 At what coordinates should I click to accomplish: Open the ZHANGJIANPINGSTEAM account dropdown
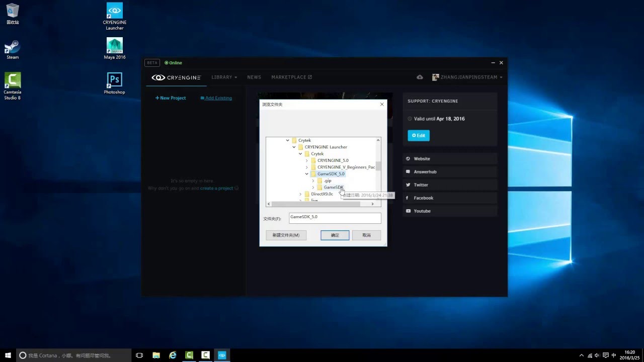pyautogui.click(x=467, y=77)
